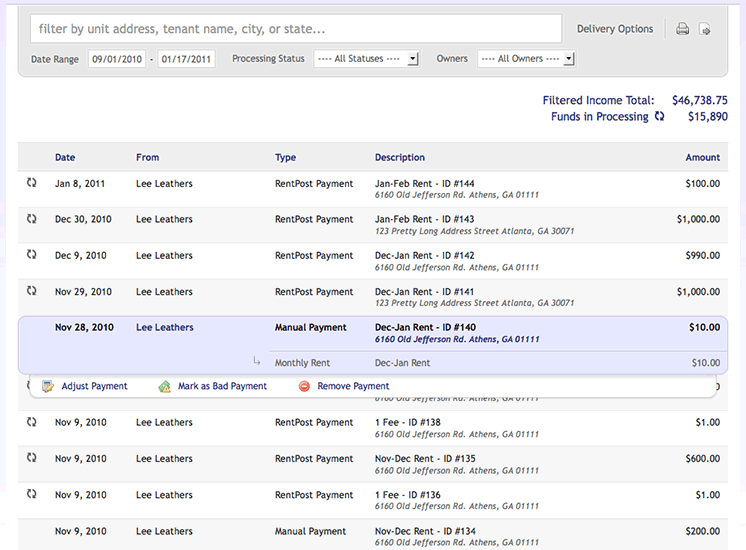The height and width of the screenshot is (550, 746).
Task: Click Nov-Dec Rent - ID #134 description
Action: click(425, 531)
